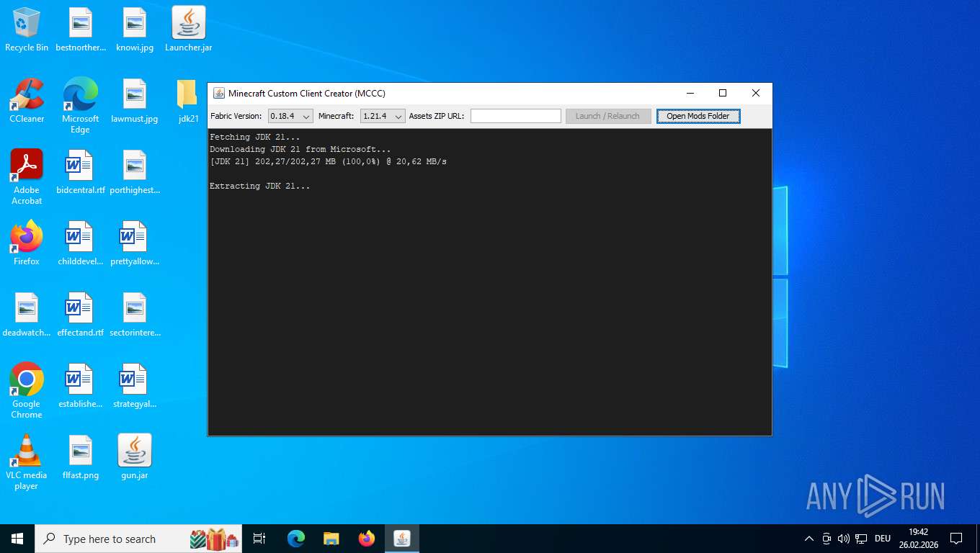The image size is (980, 553).
Task: Click the Open Mods Folder button
Action: click(698, 116)
